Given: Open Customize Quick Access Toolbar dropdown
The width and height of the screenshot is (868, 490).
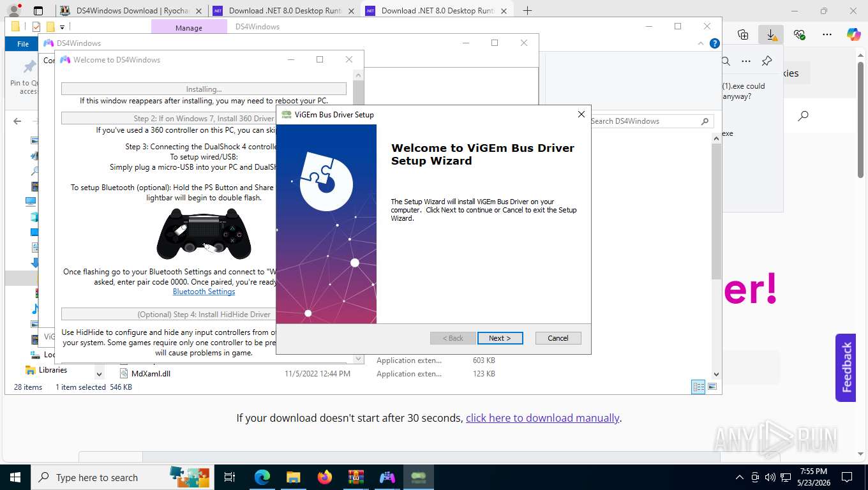Looking at the screenshot, I should pyautogui.click(x=62, y=27).
